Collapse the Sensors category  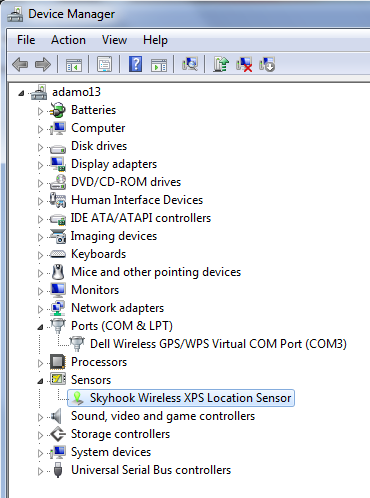[40, 381]
